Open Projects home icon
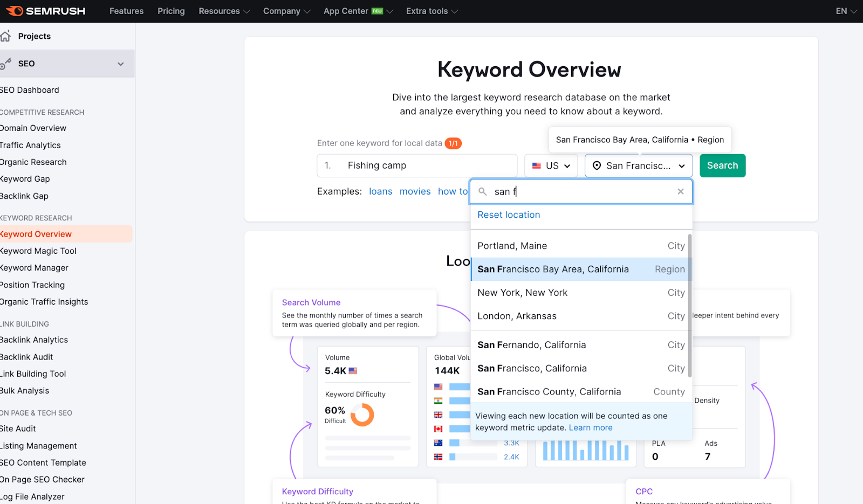The height and width of the screenshot is (504, 863). pyautogui.click(x=5, y=36)
